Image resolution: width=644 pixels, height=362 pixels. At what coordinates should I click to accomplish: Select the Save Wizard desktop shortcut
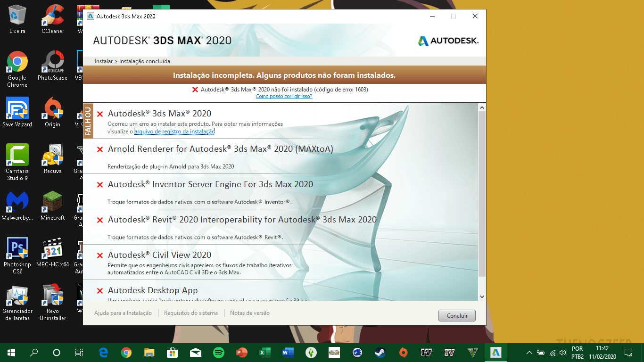point(17,113)
